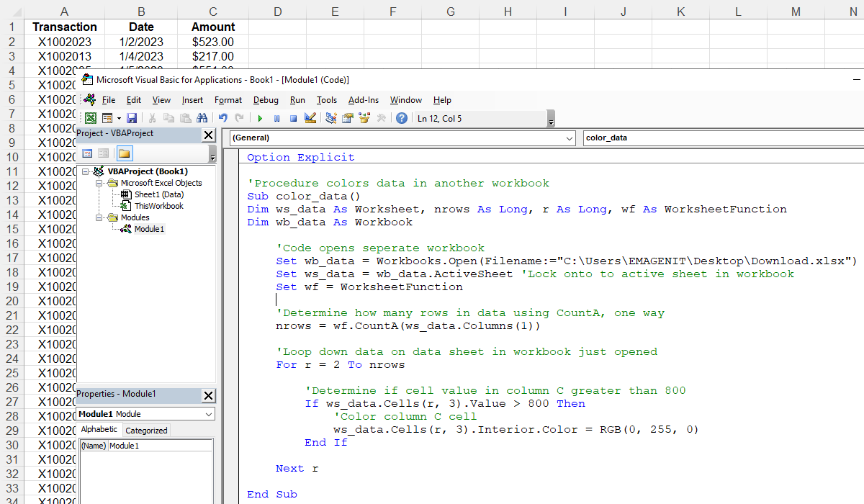Select ThisWorkbook in project tree
Viewport: 864px width, 504px height.
159,206
